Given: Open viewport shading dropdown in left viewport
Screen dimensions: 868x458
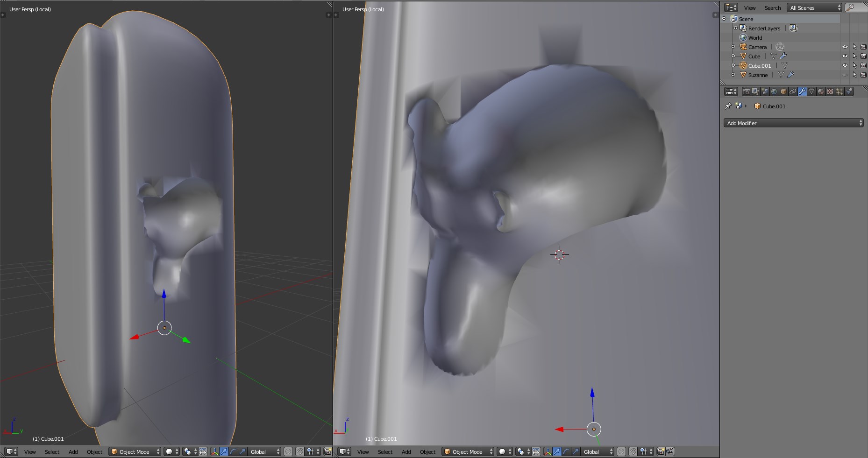Looking at the screenshot, I should click(172, 451).
